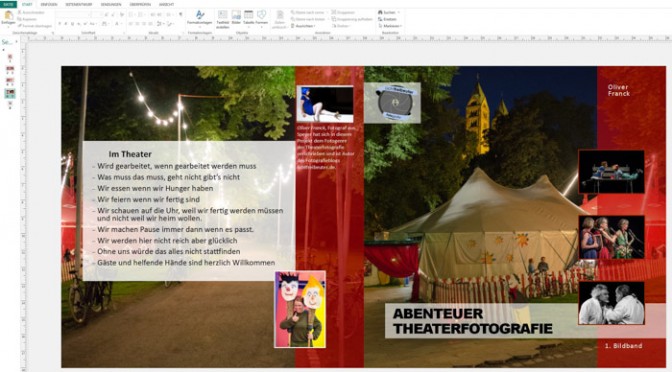Viewport: 672px width, 372px height.
Task: Open the Markieren select dropdown
Action: coord(390,26)
